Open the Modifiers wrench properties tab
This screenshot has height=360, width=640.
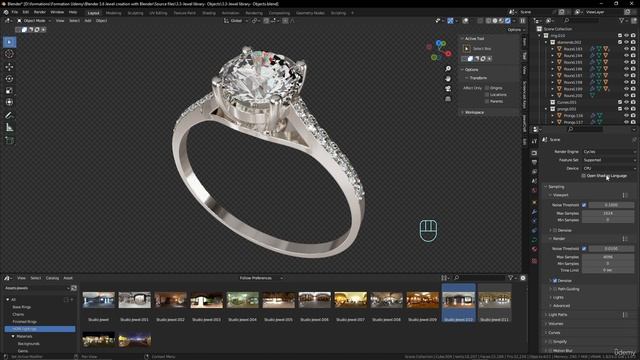click(534, 212)
